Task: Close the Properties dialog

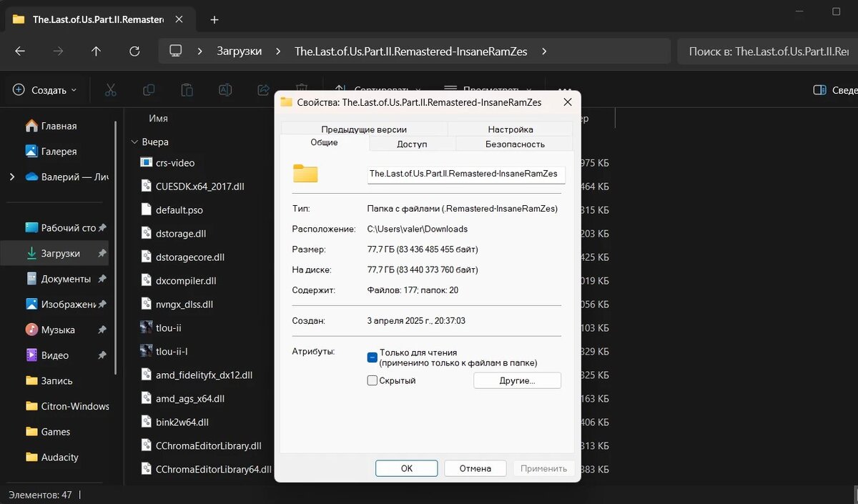Action: 568,102
